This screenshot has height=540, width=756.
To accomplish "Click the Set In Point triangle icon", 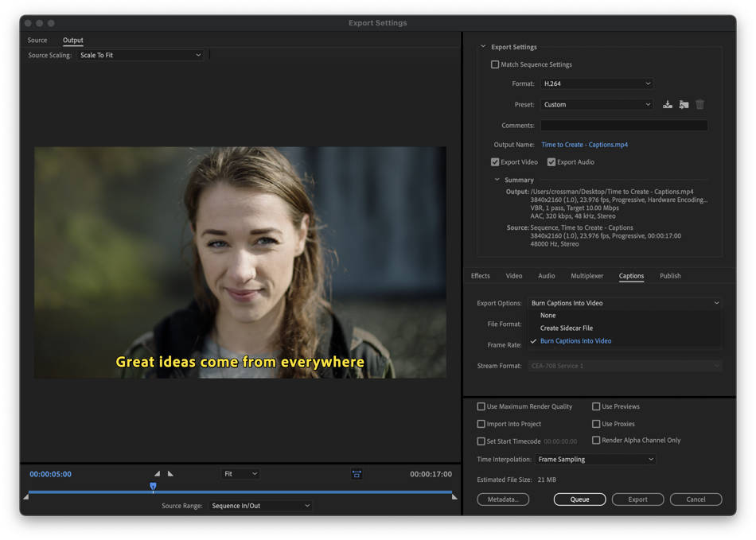I will click(x=157, y=473).
